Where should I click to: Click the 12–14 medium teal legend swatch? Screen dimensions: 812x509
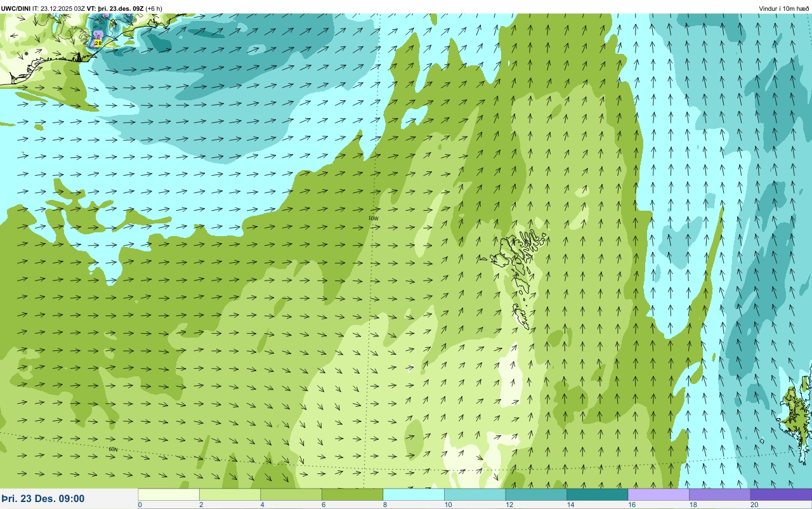coord(536,494)
